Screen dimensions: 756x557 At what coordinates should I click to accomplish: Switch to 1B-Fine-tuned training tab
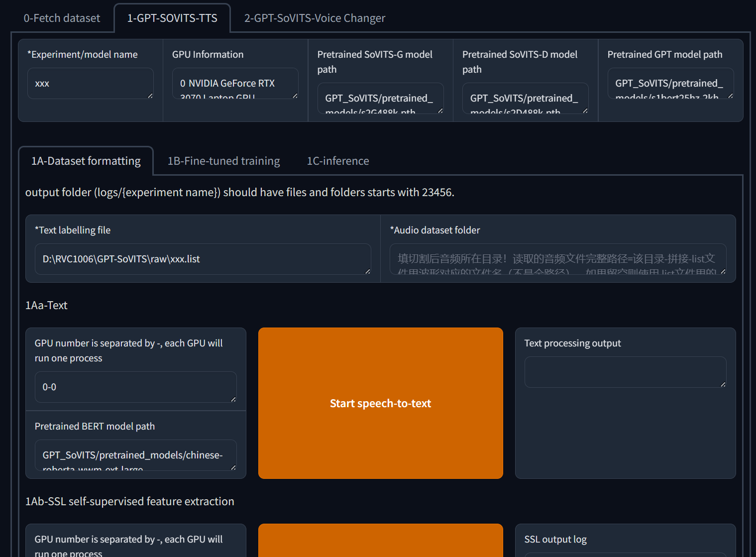223,161
